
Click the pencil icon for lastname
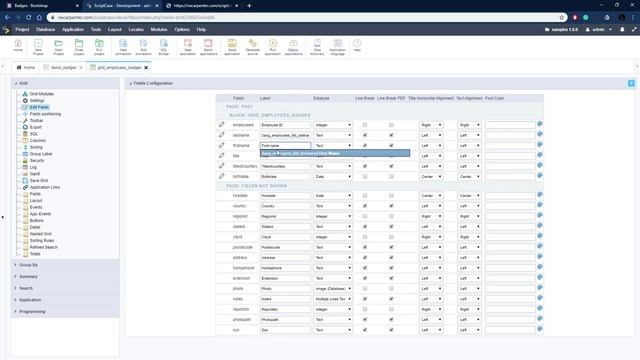222,134
